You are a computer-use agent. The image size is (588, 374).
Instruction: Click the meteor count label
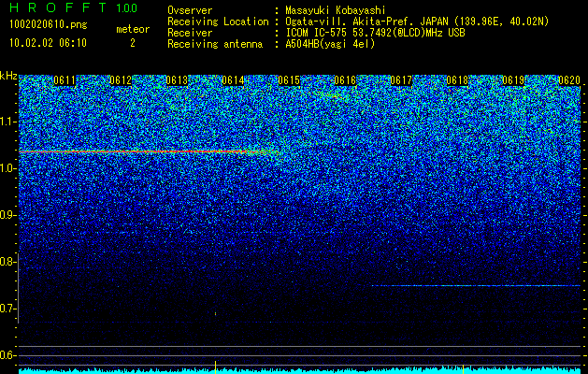[x=133, y=29]
